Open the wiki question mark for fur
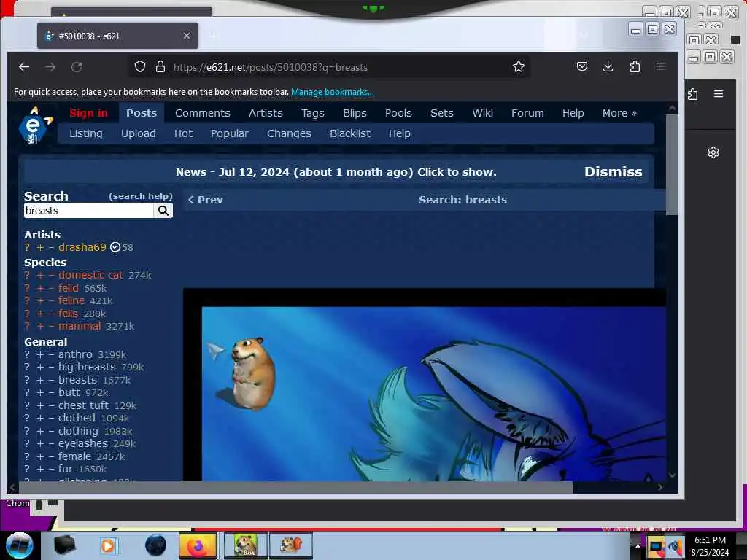747x560 pixels. tap(27, 469)
